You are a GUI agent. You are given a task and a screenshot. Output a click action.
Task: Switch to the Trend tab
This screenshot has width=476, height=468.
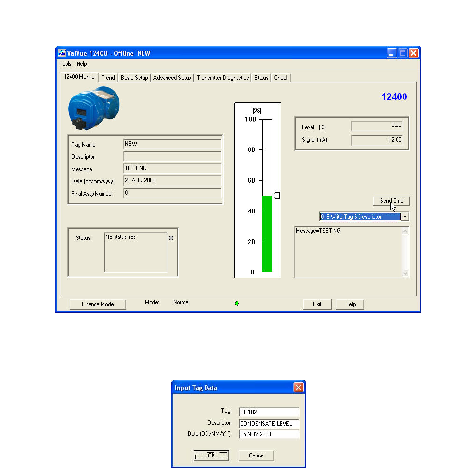coord(108,78)
